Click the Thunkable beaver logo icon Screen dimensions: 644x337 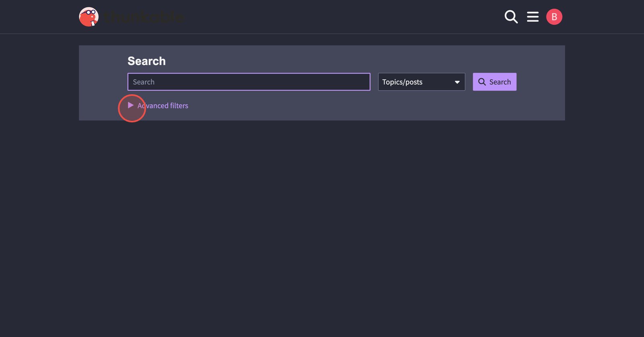tap(89, 17)
